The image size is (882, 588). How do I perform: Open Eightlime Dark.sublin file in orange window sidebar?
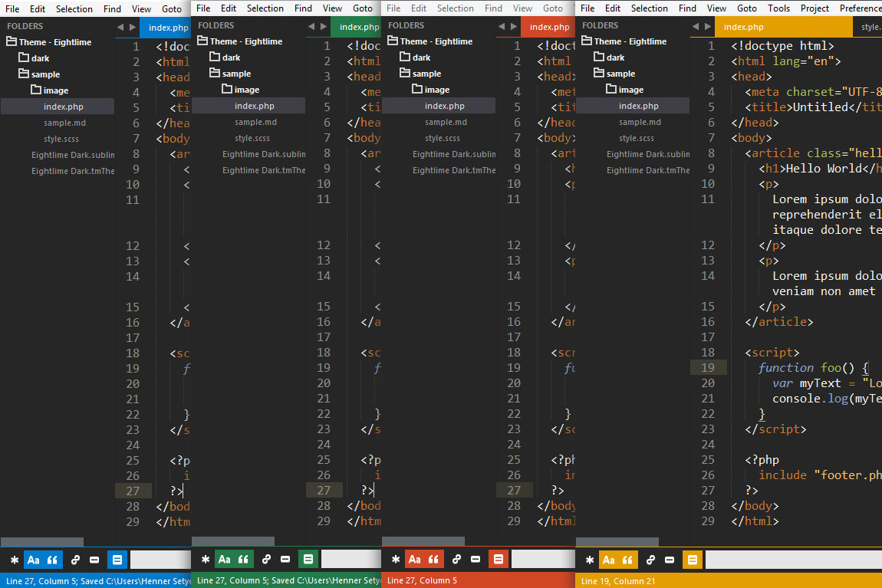click(x=648, y=154)
